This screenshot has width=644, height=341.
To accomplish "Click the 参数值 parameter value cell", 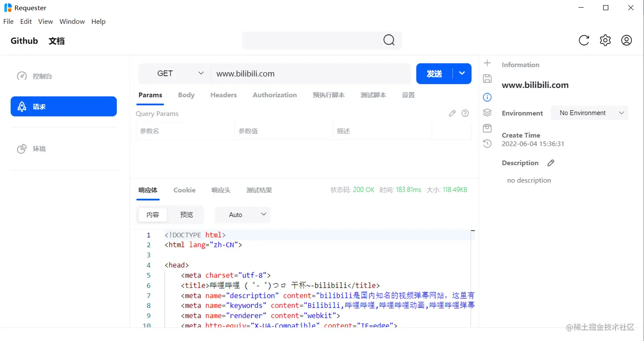I will tap(284, 131).
